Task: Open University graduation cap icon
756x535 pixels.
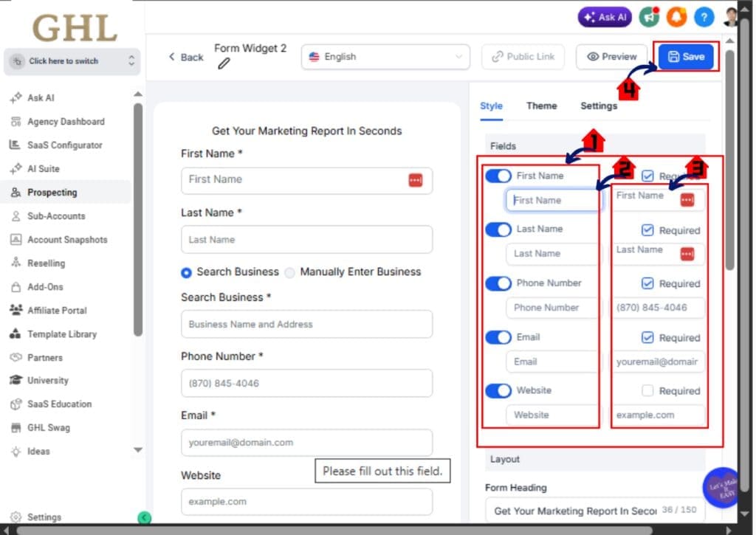Action: click(16, 380)
